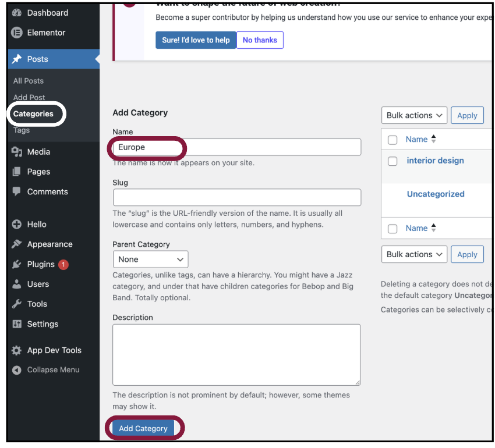The width and height of the screenshot is (495, 448).
Task: Open All Posts submenu item
Action: (29, 81)
